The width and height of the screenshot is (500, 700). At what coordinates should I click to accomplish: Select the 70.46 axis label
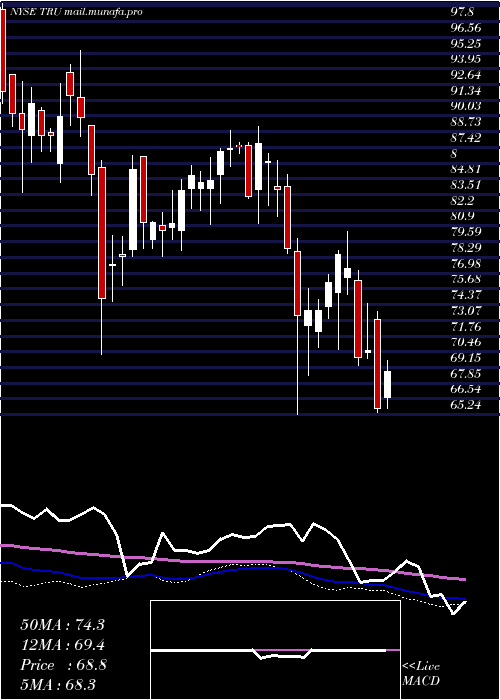(x=466, y=342)
